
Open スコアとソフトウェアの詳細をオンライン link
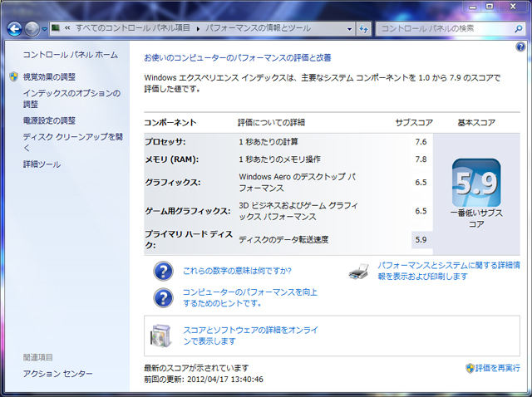pyautogui.click(x=250, y=336)
